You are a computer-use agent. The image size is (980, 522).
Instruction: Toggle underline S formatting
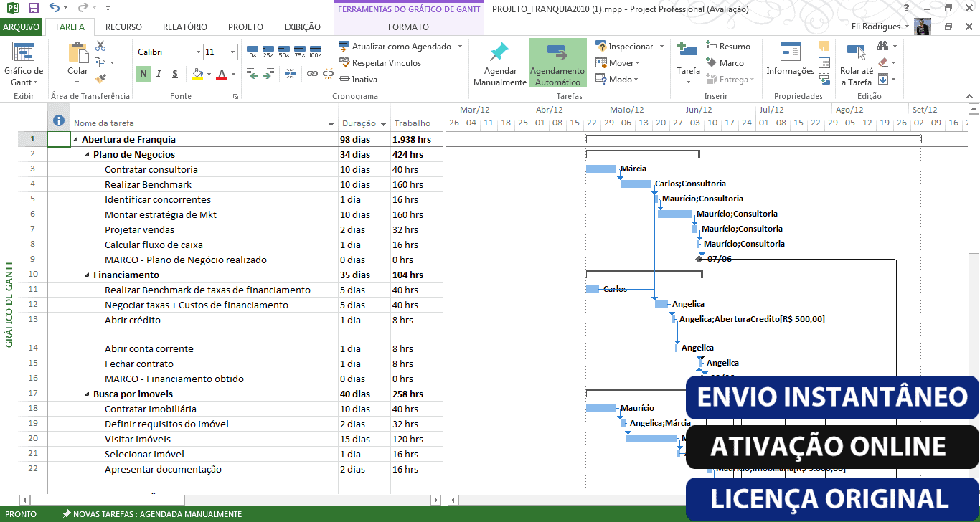tap(175, 74)
